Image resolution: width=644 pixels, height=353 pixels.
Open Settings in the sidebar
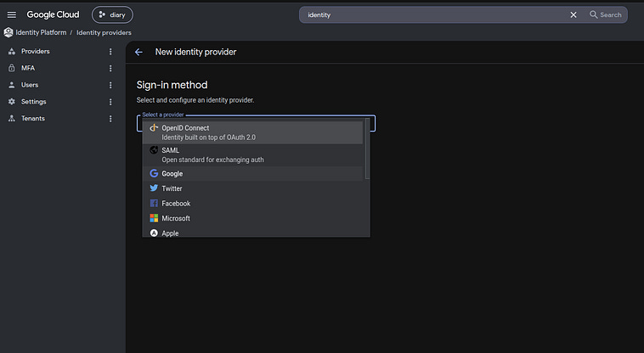pos(34,102)
